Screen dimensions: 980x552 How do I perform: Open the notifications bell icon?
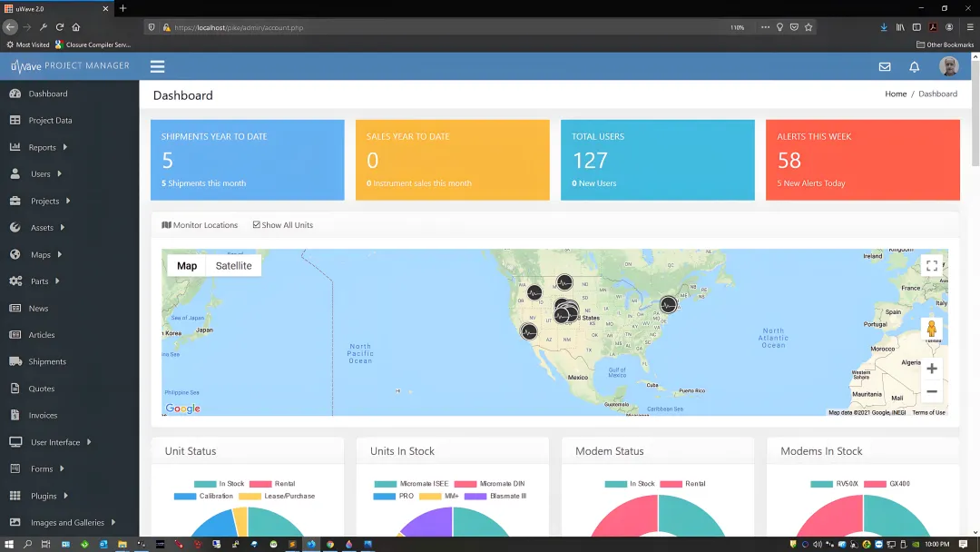click(x=915, y=66)
